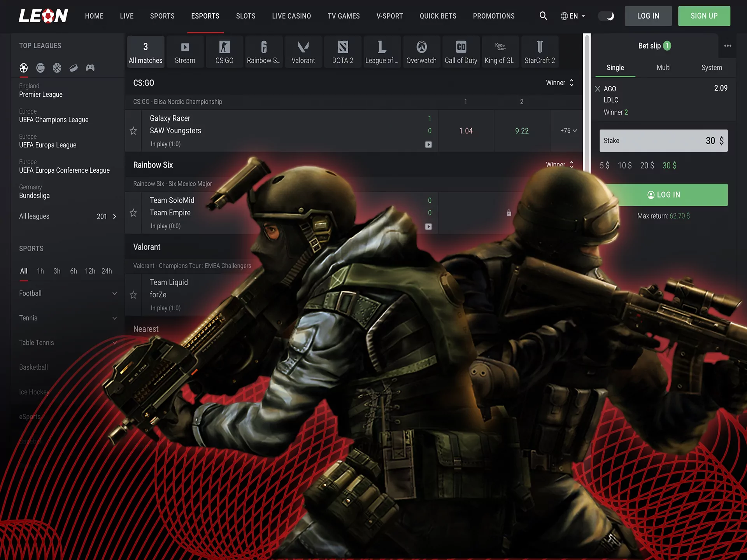Choose 10 $ quick stake
747x560 pixels.
(625, 166)
